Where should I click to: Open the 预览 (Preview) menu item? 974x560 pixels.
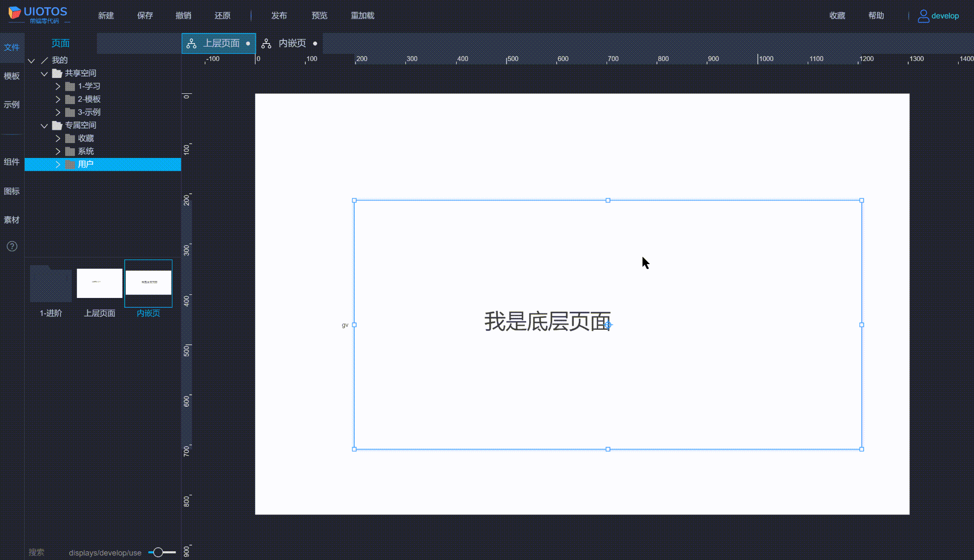point(319,15)
